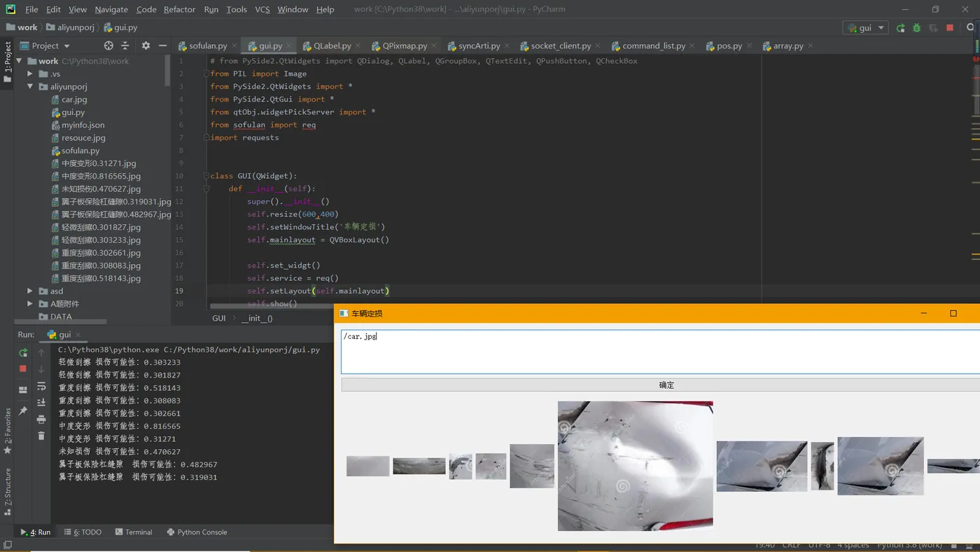The image size is (980, 552).
Task: Open the File menu
Action: [31, 9]
